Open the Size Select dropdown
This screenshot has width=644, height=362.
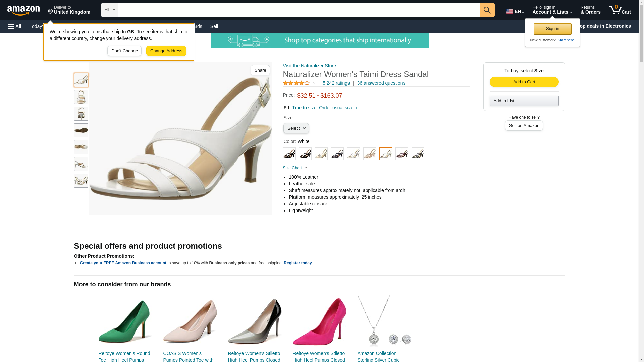pos(296,128)
